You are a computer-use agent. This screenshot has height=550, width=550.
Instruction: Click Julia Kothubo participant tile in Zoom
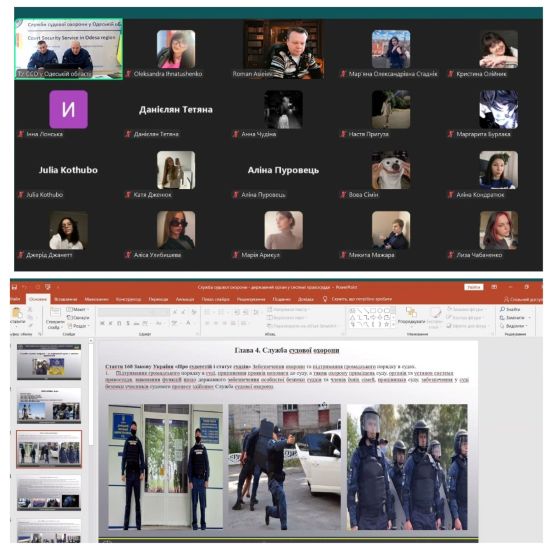(68, 170)
